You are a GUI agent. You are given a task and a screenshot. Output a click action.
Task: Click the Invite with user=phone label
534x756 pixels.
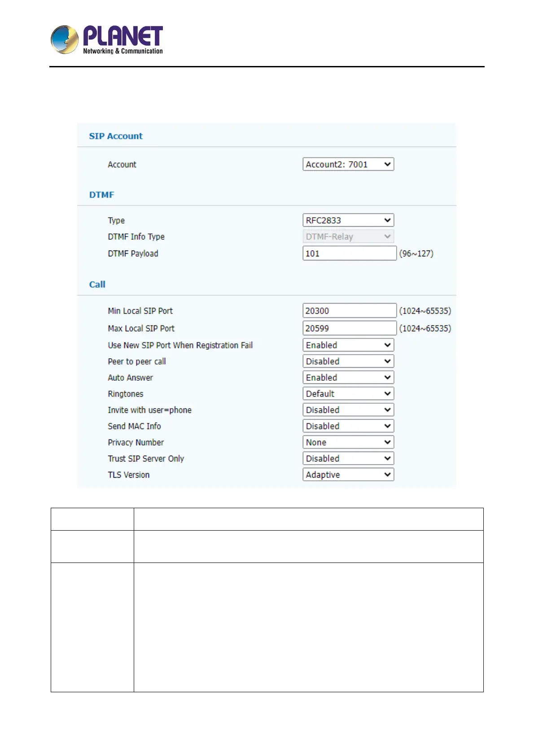pos(149,410)
